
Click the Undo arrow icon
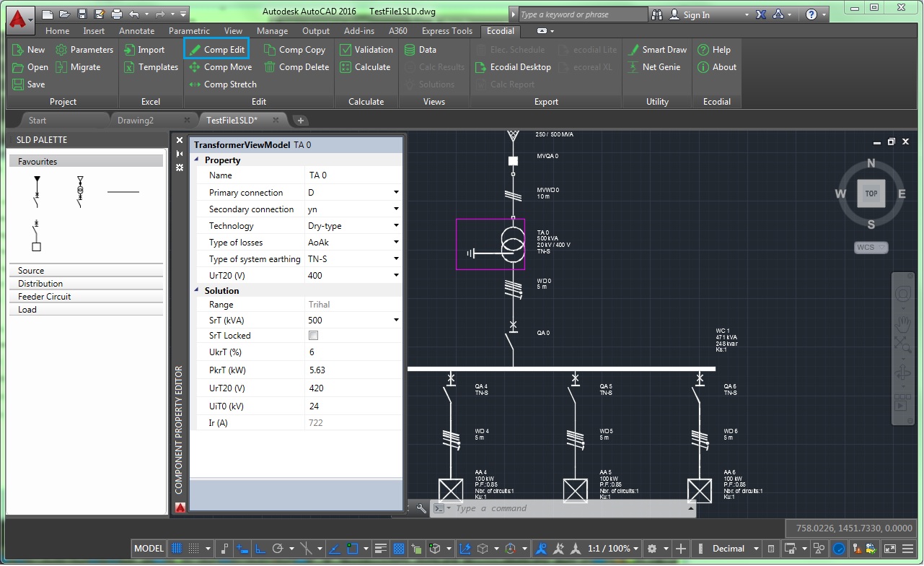[x=134, y=14]
